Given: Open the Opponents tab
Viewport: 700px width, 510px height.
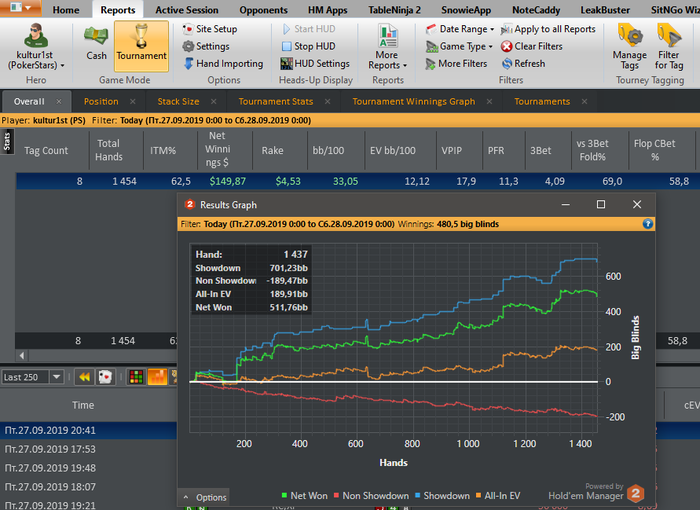Looking at the screenshot, I should 263,10.
